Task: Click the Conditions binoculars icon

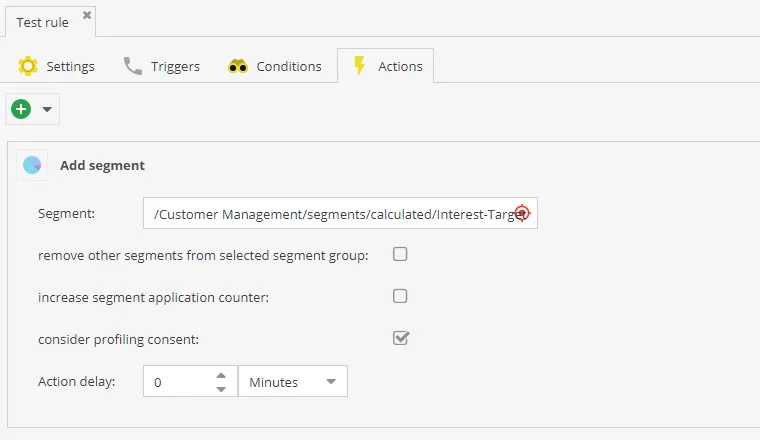Action: point(238,66)
